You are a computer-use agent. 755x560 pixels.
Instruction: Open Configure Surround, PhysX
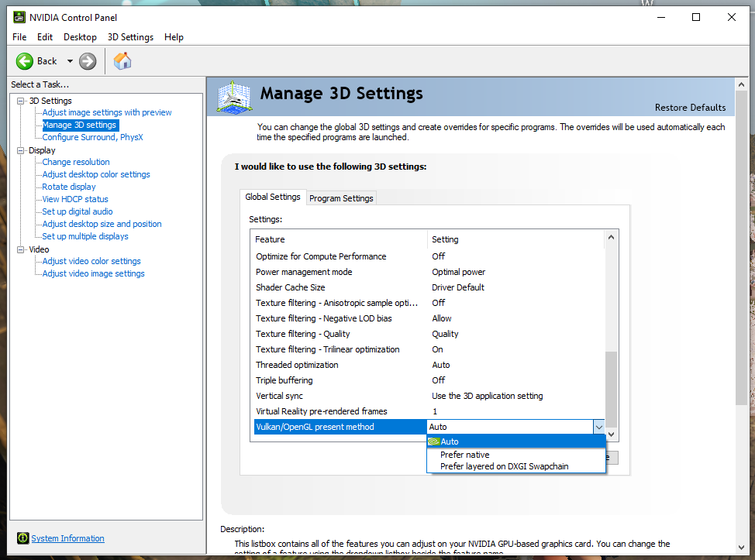(x=92, y=137)
